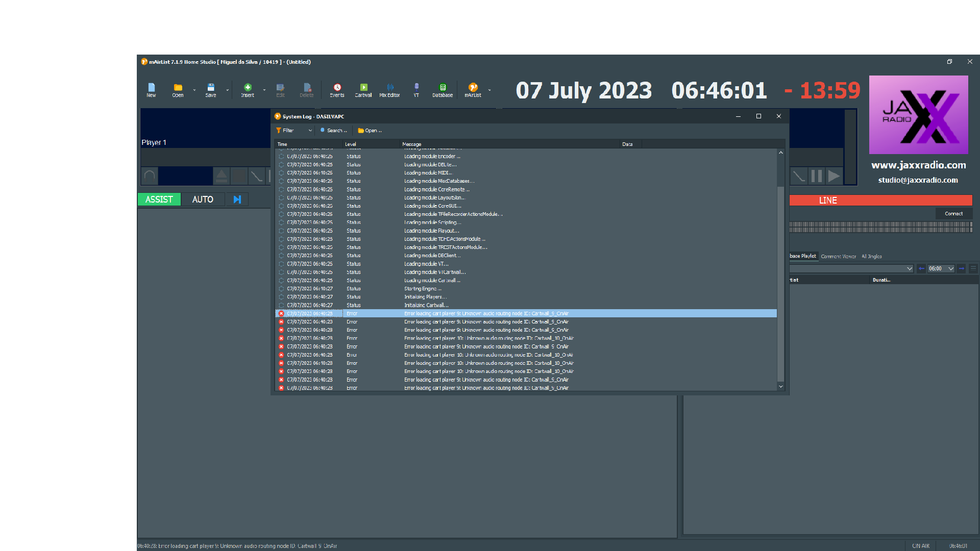Click the Connect button
The height and width of the screenshot is (551, 980).
point(953,214)
